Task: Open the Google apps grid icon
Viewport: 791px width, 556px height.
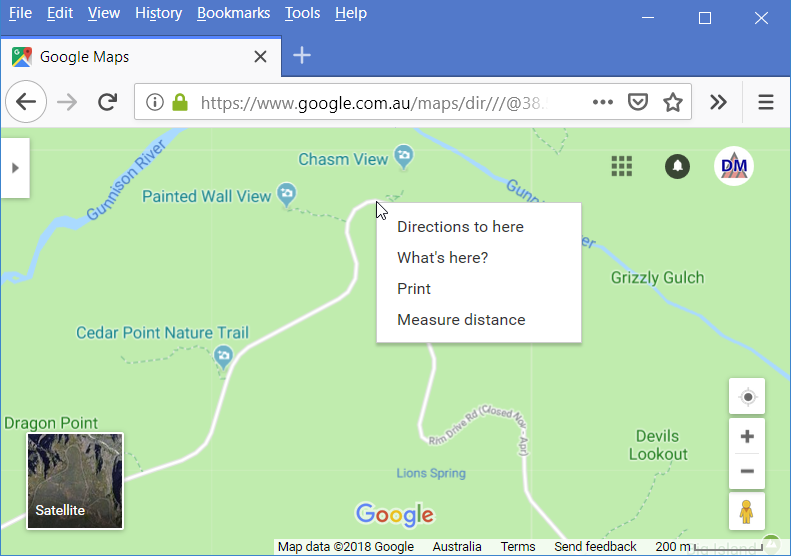Action: [x=622, y=166]
